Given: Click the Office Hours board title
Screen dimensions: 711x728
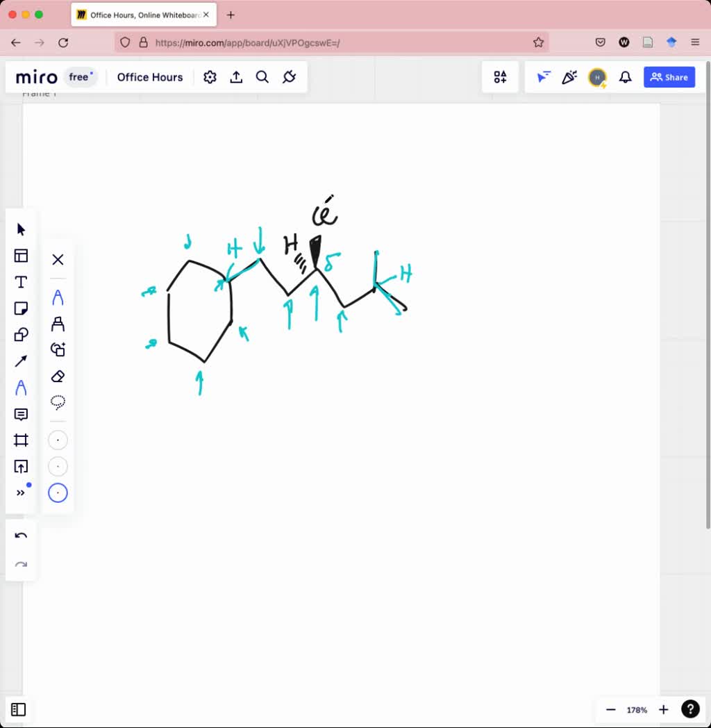Looking at the screenshot, I should pos(150,77).
